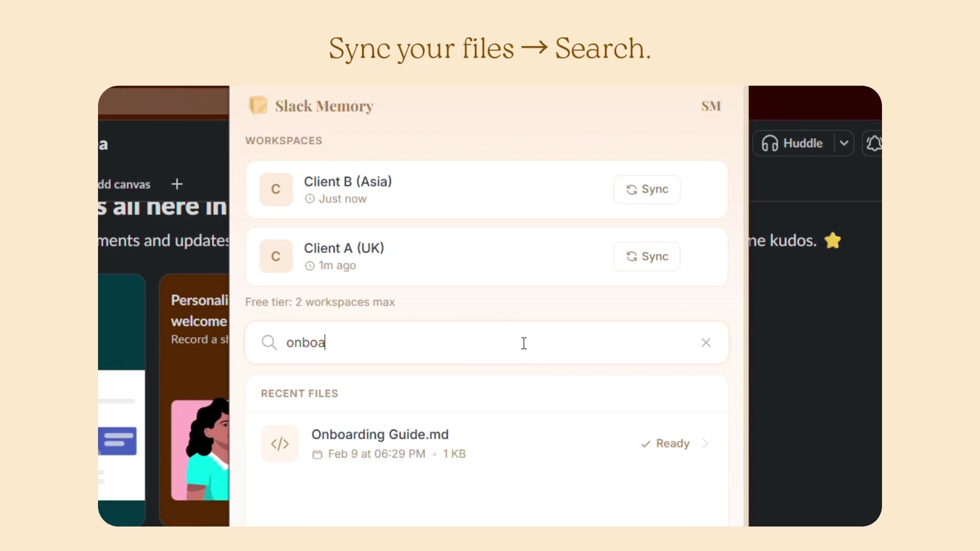The image size is (980, 551).
Task: Click the Personalized welcome card thumbnail
Action: click(x=200, y=450)
